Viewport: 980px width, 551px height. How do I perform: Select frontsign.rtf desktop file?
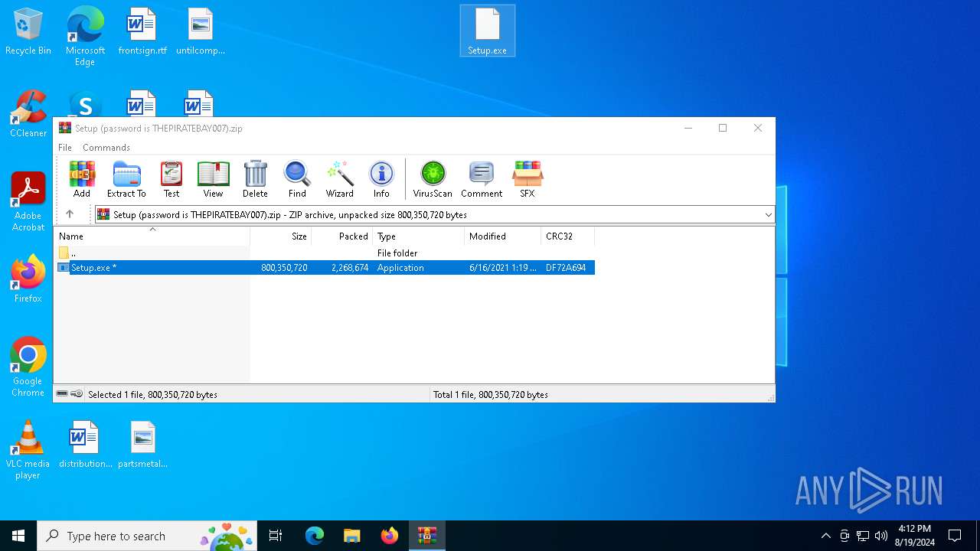pos(142,31)
